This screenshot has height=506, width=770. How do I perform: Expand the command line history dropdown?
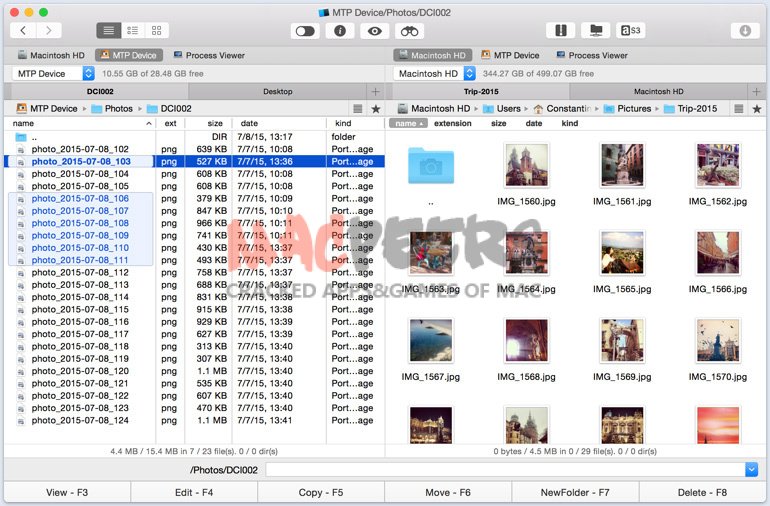751,469
